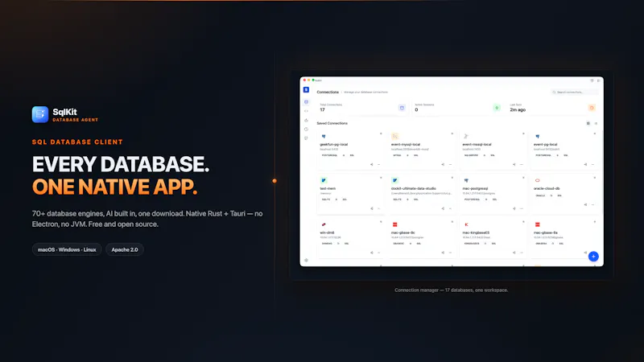Click the blue plus add connection button
This screenshot has height=362, width=644.
pos(593,256)
